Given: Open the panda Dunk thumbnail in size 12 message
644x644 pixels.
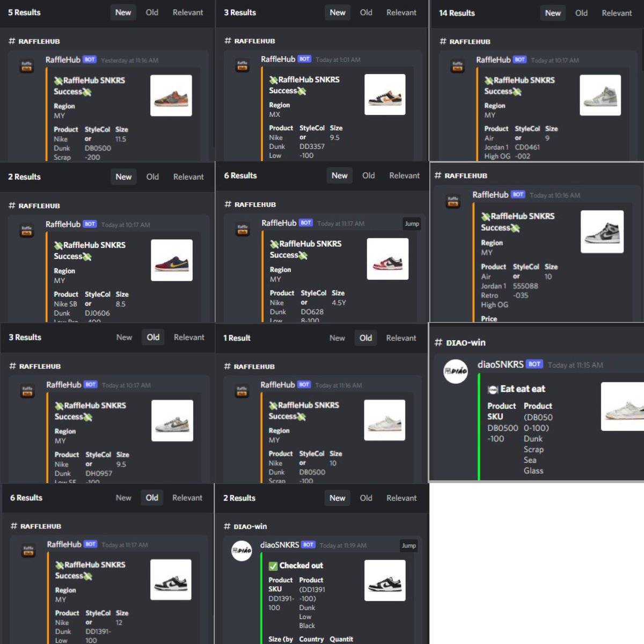Looking at the screenshot, I should [x=171, y=580].
